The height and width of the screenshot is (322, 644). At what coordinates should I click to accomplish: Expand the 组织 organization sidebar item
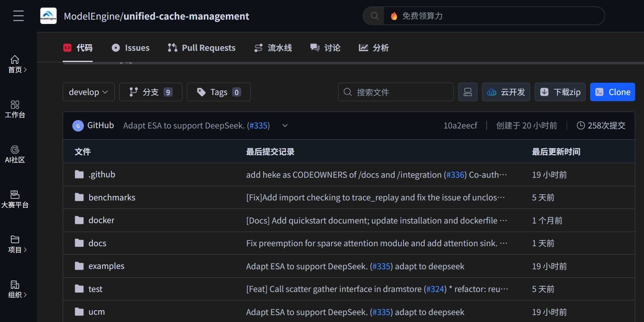click(15, 289)
